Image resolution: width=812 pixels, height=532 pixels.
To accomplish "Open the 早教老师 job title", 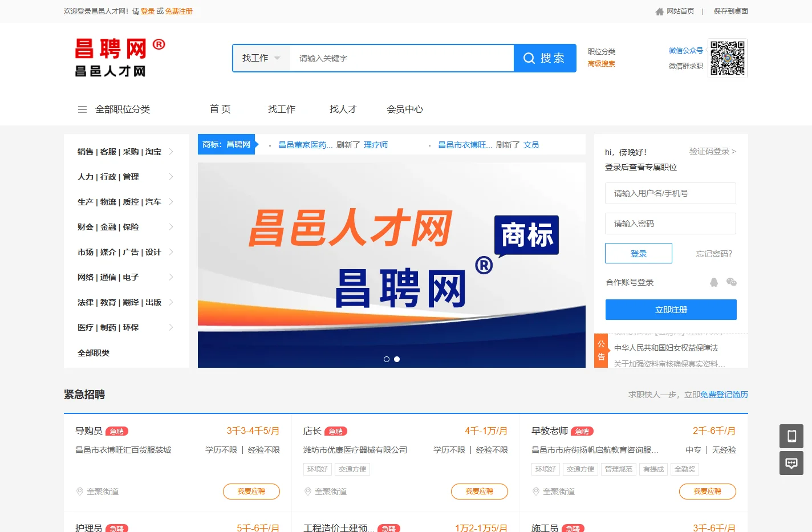I will click(x=550, y=431).
